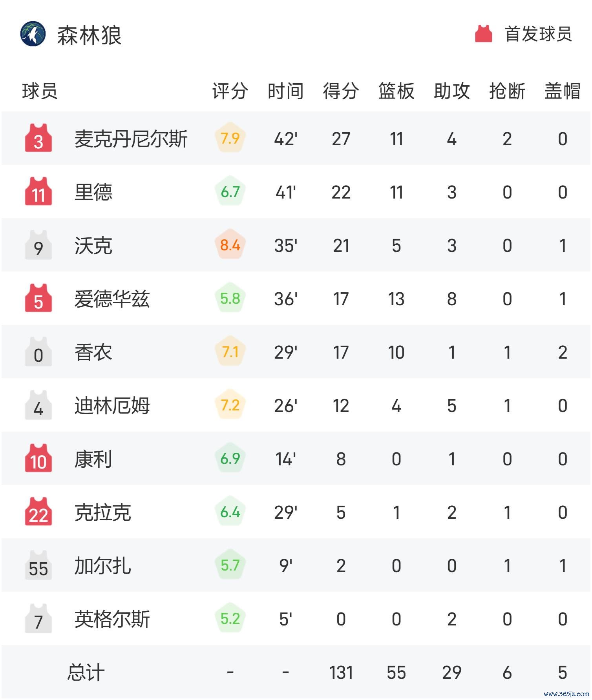
Task: Click the 总计 totals row
Action: (x=296, y=672)
